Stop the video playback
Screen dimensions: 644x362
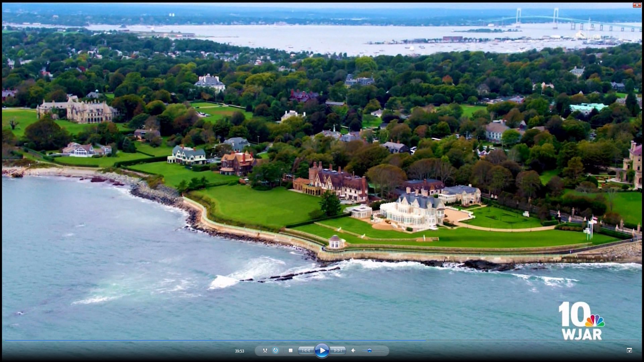pyautogui.click(x=290, y=351)
